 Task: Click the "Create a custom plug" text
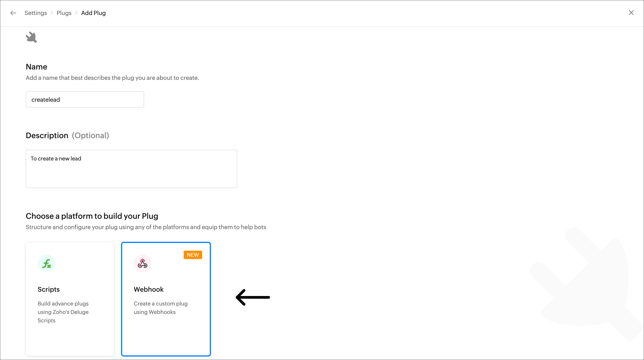coord(160,304)
